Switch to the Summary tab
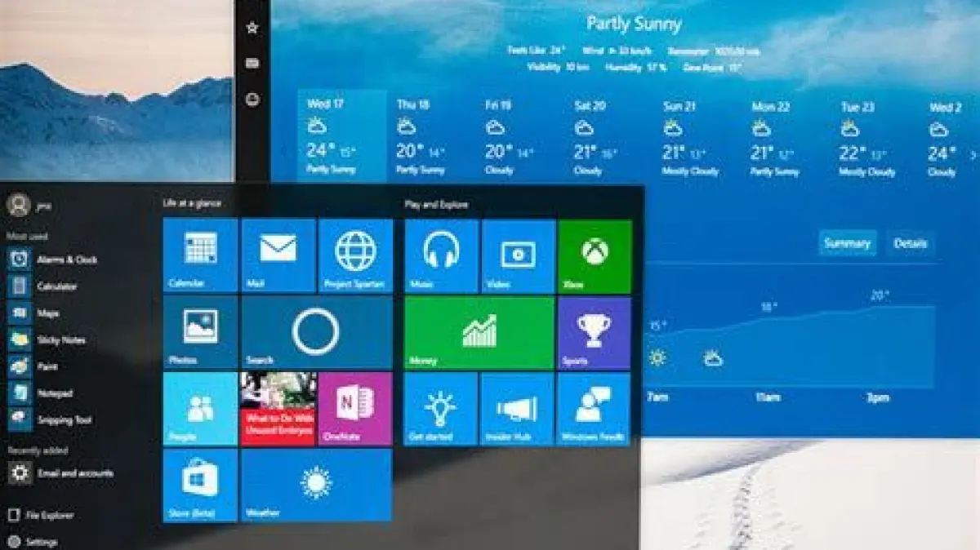The width and height of the screenshot is (980, 550). (847, 243)
